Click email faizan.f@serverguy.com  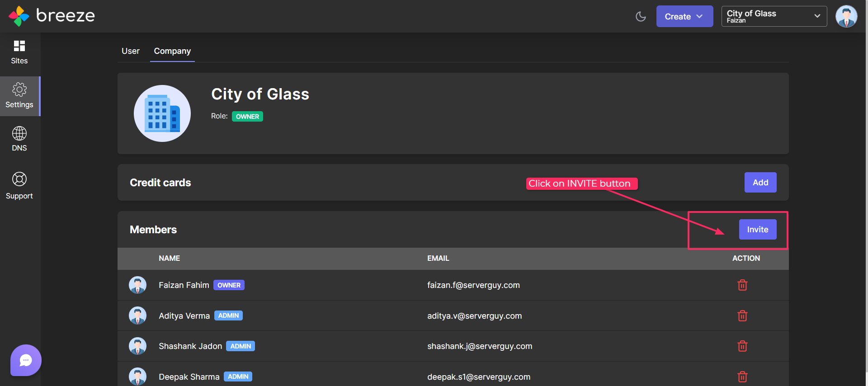point(473,285)
